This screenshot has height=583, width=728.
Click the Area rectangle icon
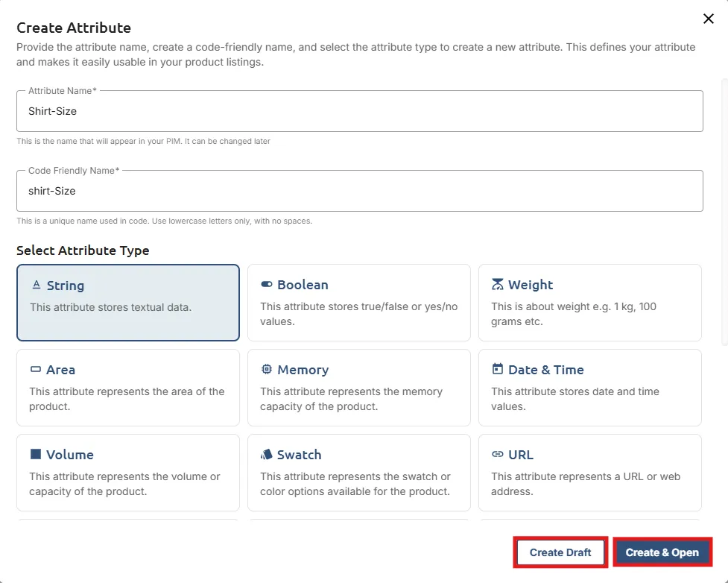35,369
